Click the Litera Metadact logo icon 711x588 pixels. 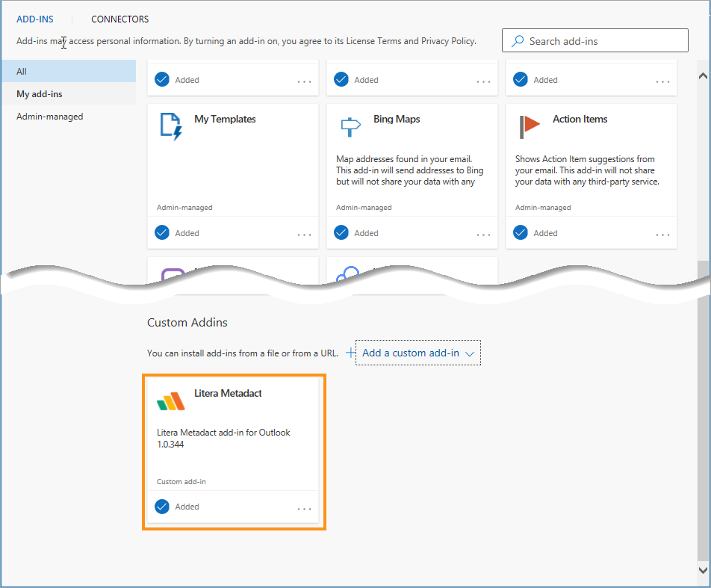[x=171, y=401]
